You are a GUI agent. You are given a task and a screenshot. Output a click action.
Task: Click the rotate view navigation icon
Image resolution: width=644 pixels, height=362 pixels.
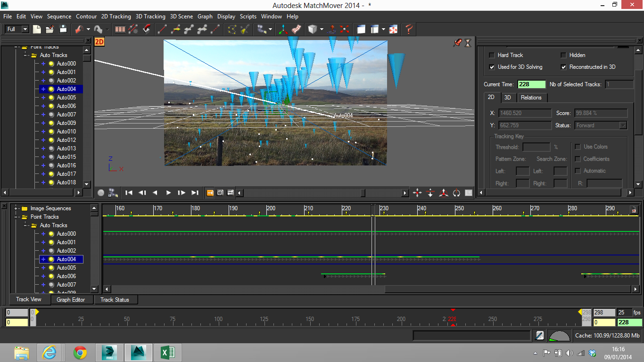[x=456, y=193]
